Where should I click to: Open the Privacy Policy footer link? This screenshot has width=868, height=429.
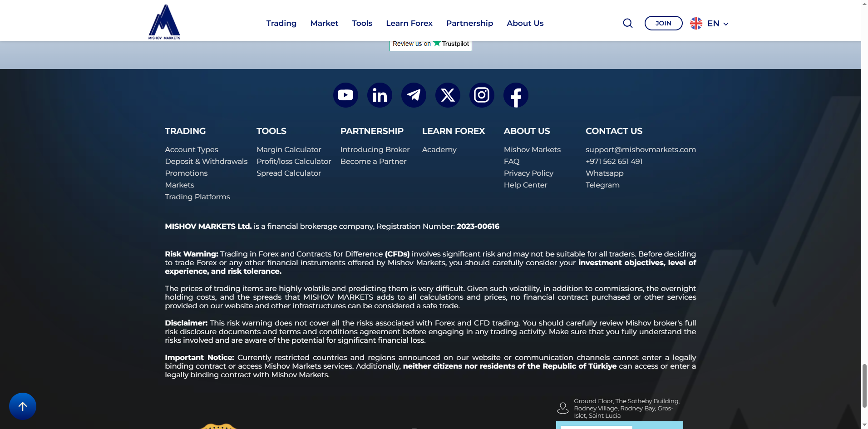coord(528,173)
